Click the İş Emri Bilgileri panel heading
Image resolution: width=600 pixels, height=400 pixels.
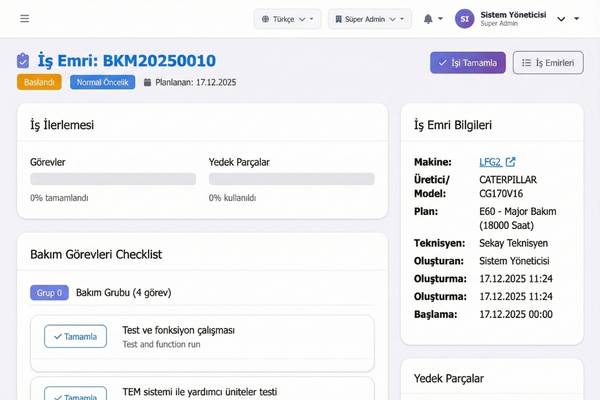click(453, 125)
